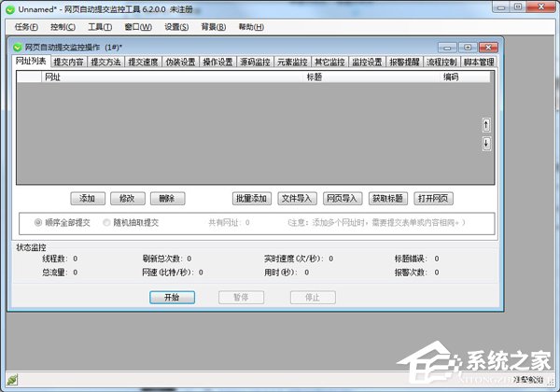Open the 窗口(W) menu
The image size is (560, 392).
pos(138,27)
